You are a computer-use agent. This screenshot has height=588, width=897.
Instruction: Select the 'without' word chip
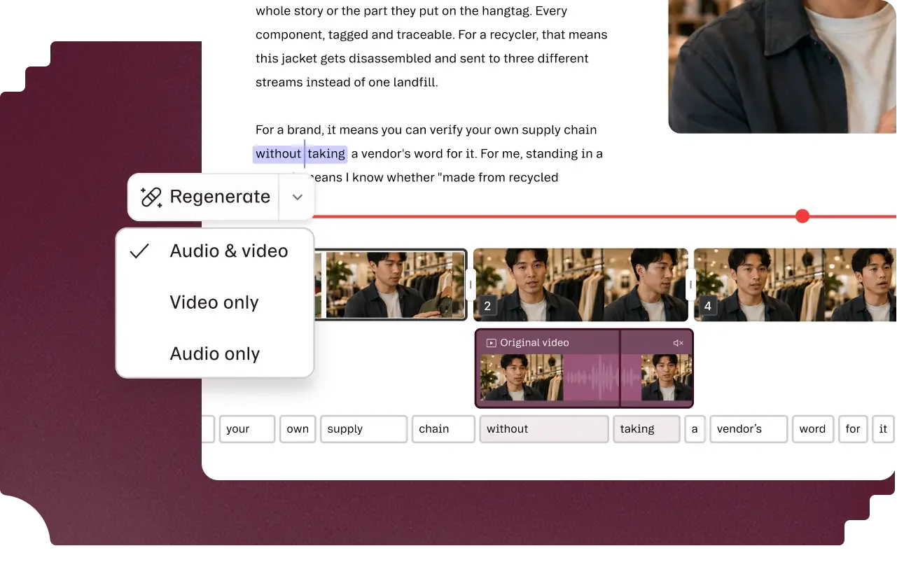(x=544, y=429)
